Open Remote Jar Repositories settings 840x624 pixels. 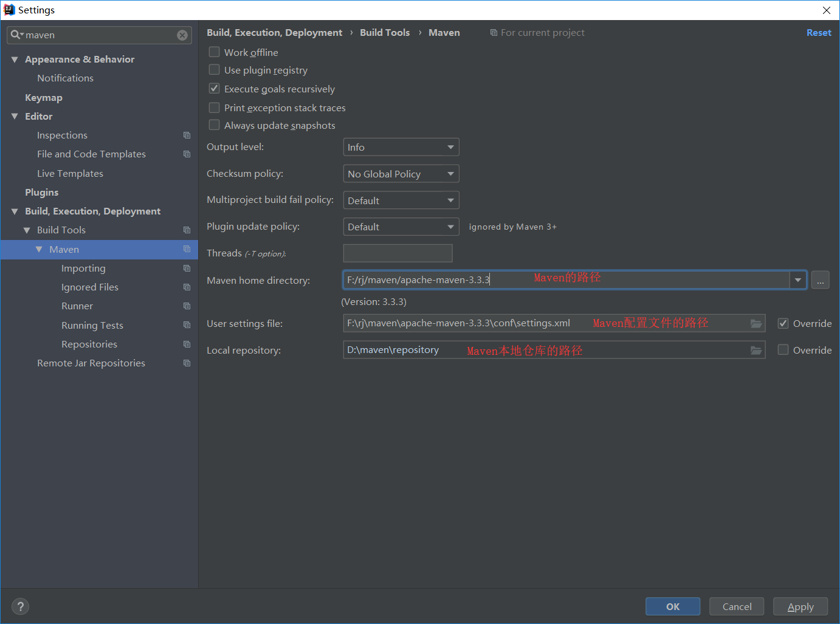coord(91,363)
